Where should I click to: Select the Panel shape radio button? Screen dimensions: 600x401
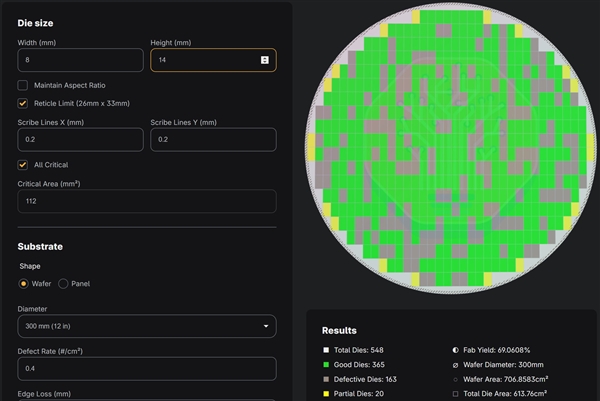[63, 284]
